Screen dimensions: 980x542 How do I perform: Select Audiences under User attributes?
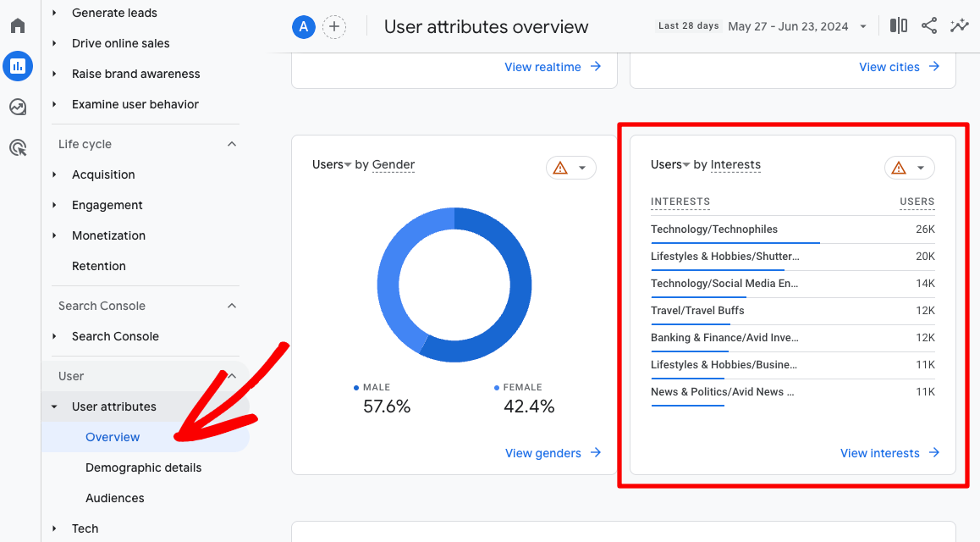pos(114,498)
